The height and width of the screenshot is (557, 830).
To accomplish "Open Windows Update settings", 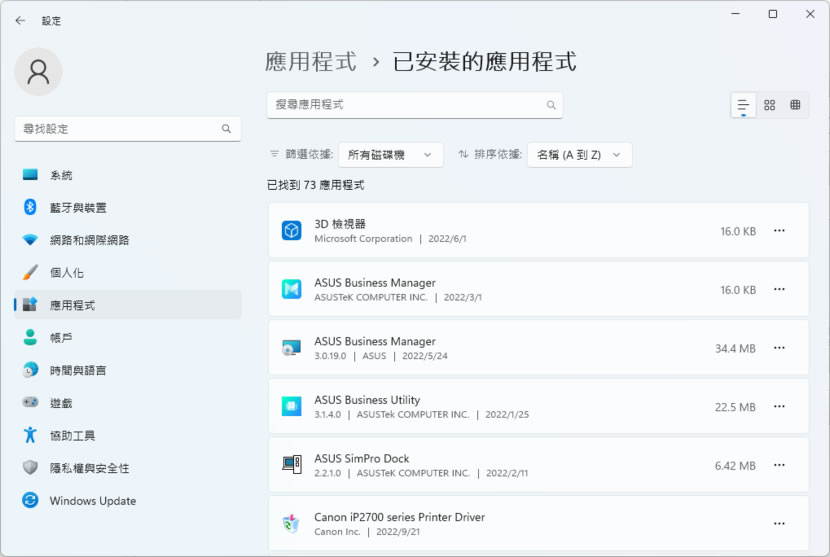I will [128, 500].
